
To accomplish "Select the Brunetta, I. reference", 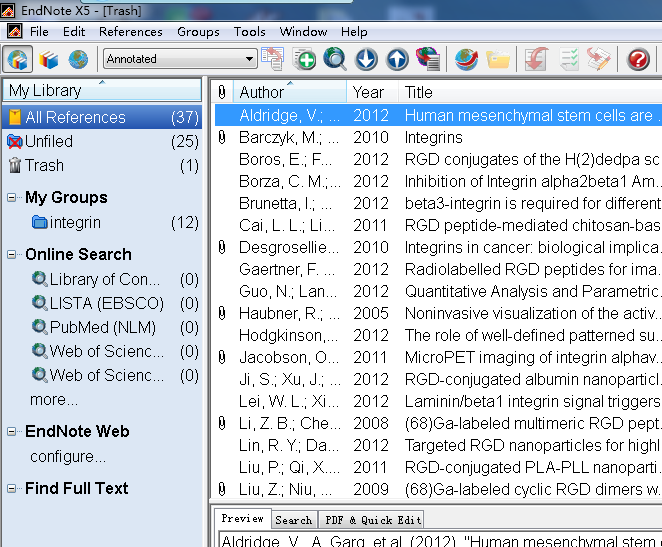I will [438, 203].
